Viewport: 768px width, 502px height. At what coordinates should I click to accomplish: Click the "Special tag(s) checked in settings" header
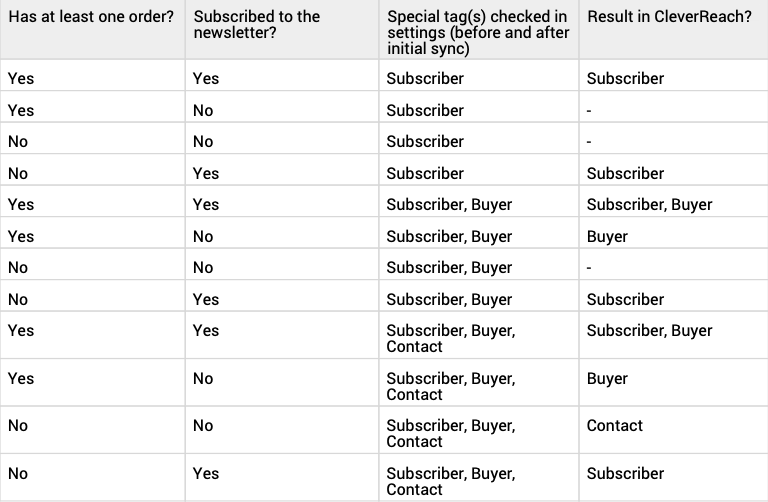click(x=478, y=32)
